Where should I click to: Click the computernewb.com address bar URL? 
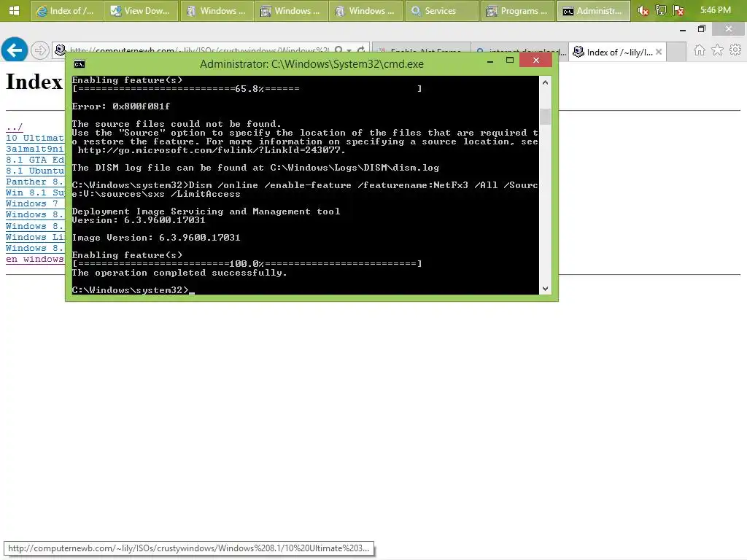tap(199, 51)
